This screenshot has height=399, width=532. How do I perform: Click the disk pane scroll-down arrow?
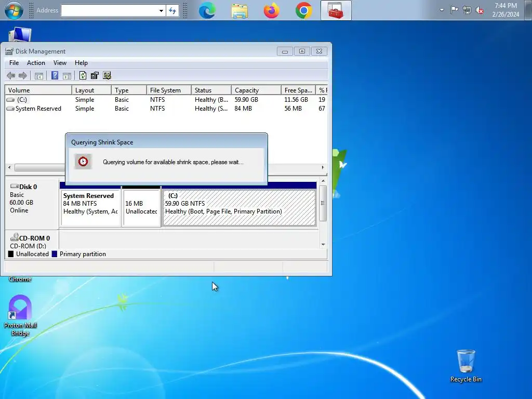323,244
